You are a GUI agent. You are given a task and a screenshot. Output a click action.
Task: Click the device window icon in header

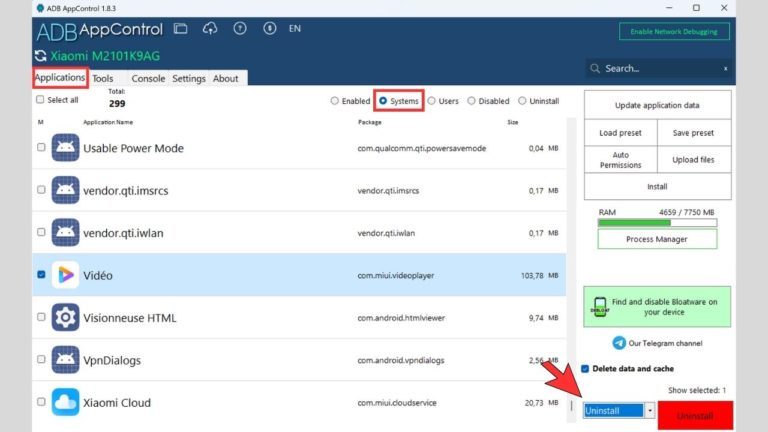click(x=180, y=28)
